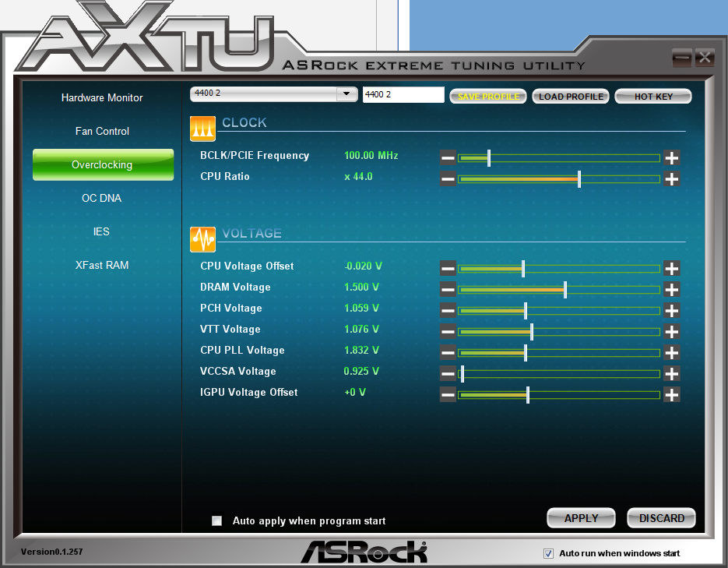Apply overclocking settings with APPLY
Viewport: 728px width, 568px height.
(x=582, y=518)
